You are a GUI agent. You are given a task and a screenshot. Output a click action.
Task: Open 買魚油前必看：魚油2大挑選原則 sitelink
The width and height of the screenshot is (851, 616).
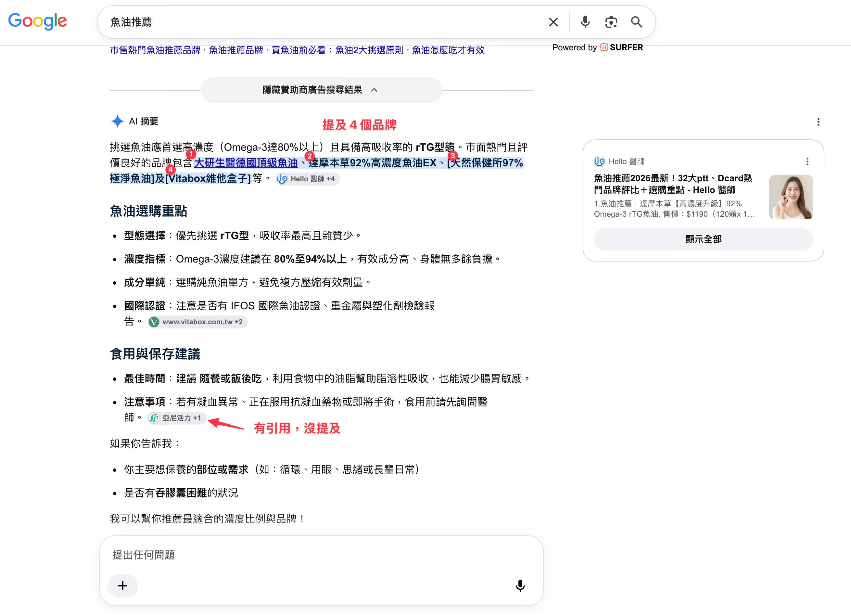click(338, 50)
